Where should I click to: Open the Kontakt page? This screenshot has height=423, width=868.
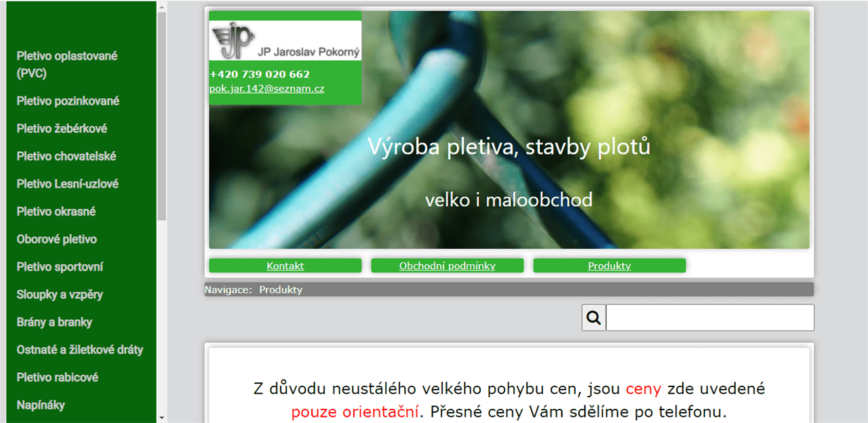[285, 266]
